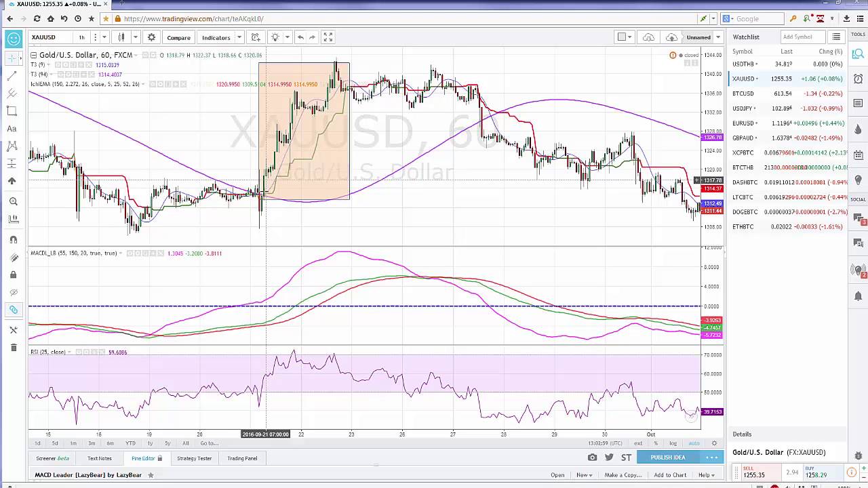Viewport: 868px width, 488px height.
Task: Enter fullscreen chart mode
Action: [x=328, y=37]
